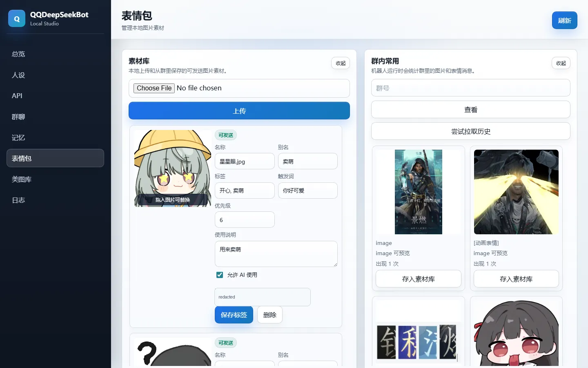Click the No file chosen text

pos(199,88)
